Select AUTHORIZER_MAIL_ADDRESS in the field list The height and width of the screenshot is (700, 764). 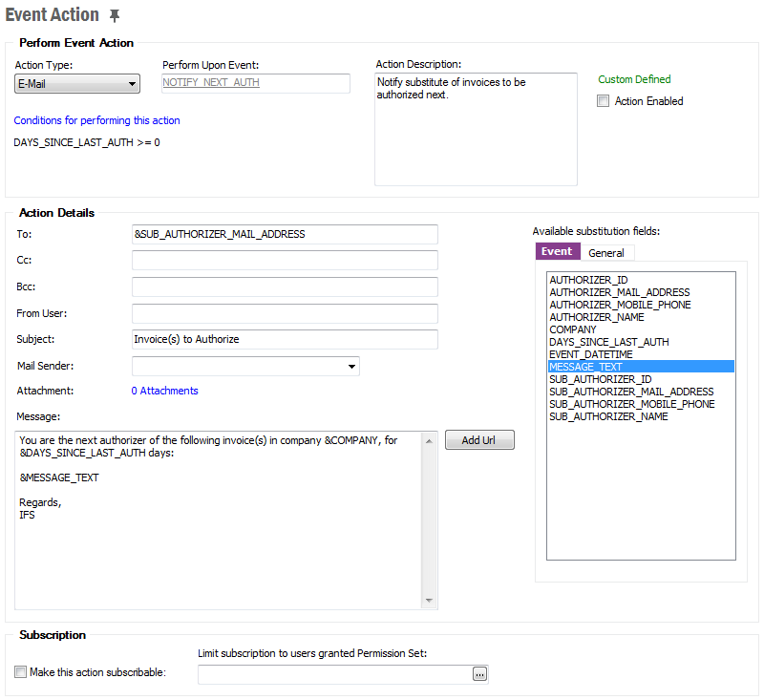(619, 292)
